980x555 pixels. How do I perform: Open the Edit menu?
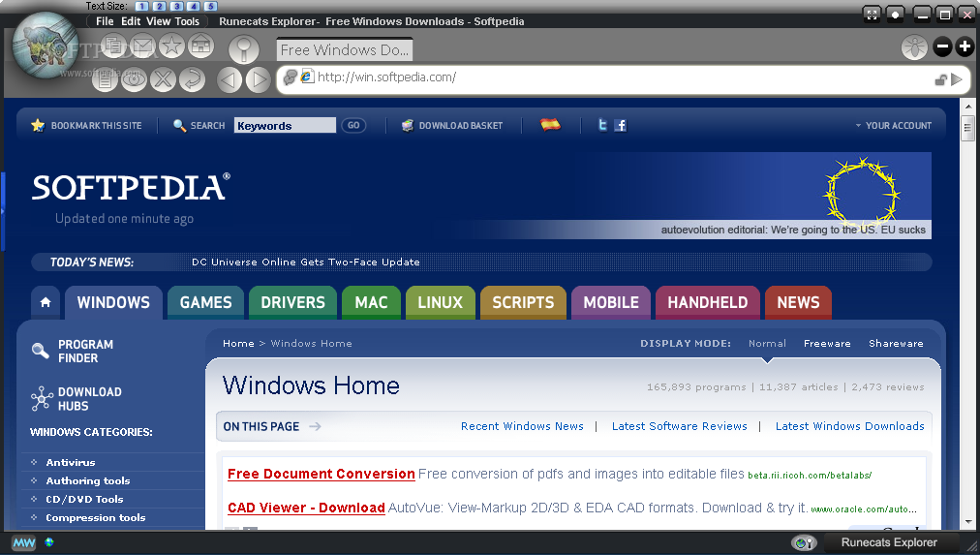(x=131, y=21)
